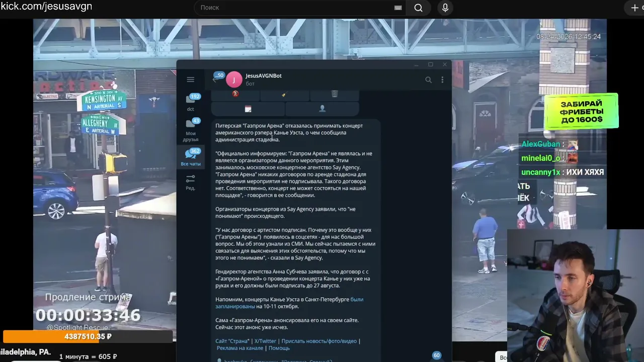Image resolution: width=644 pixels, height=362 pixels.
Task: Select the Мои друзья chat folder
Action: [191, 130]
